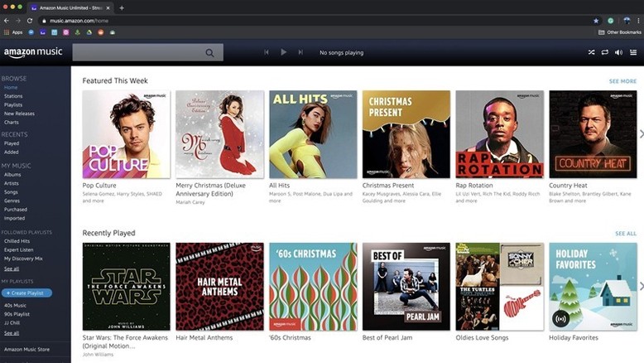Screen dimensions: 644x363
Task: Click the address bar URL
Action: click(79, 21)
